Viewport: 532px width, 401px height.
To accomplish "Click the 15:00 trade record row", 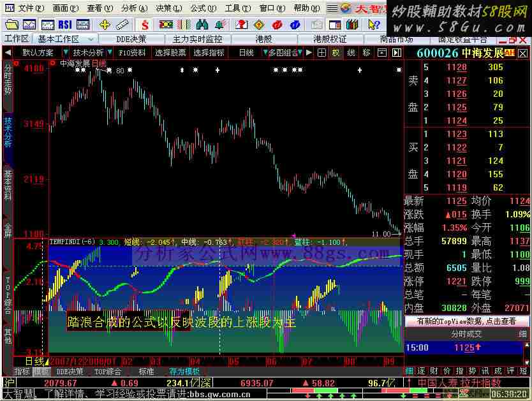I will pos(464,347).
